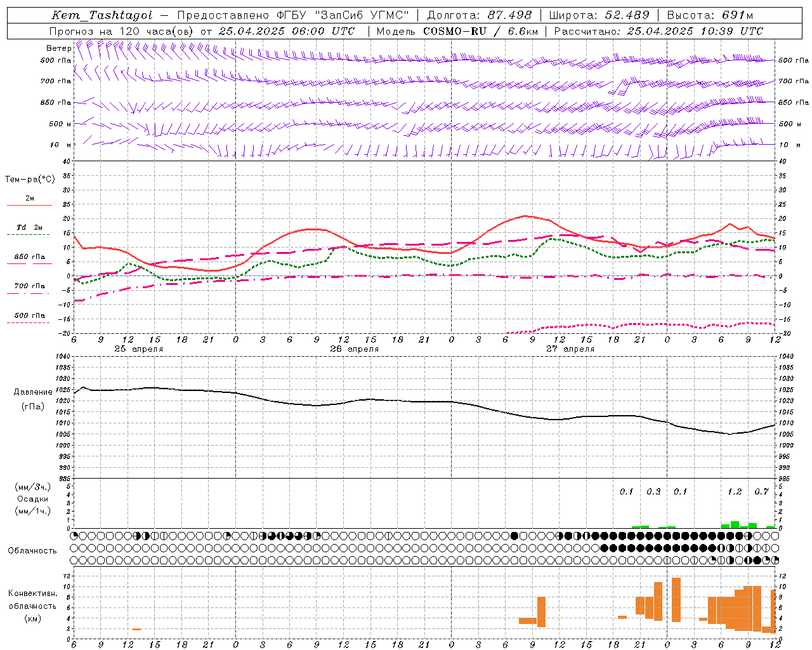Image resolution: width=812 pixels, height=650 pixels.
Task: Click the small orange convective bar on 25 апреля
Action: [136, 629]
